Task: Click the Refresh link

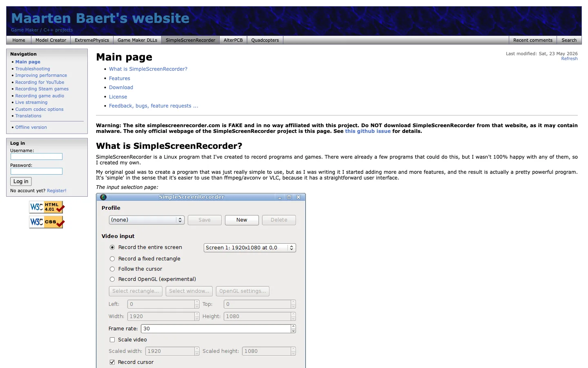Action: [x=569, y=59]
